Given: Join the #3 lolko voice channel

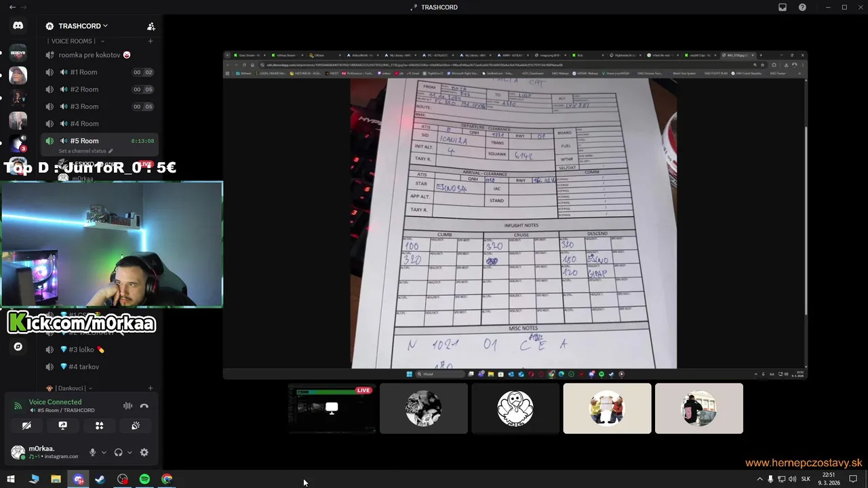Looking at the screenshot, I should click(x=100, y=350).
